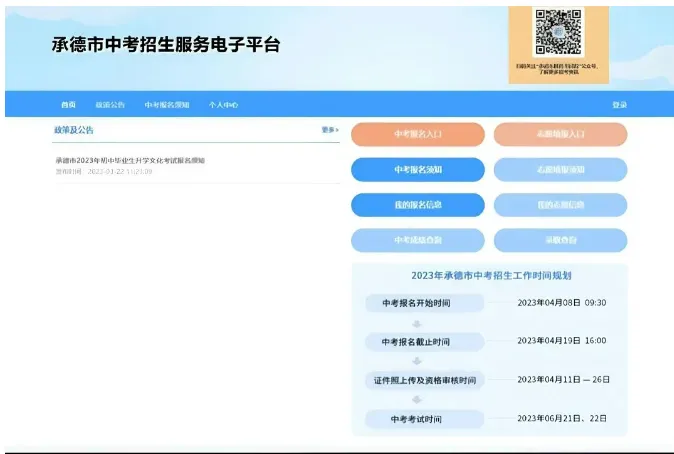
Task: Click 更多 to see more announcements
Action: 330,129
